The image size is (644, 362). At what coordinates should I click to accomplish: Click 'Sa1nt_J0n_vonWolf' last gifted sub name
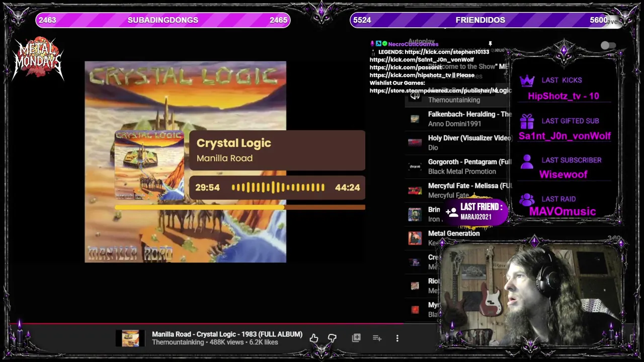click(x=565, y=136)
